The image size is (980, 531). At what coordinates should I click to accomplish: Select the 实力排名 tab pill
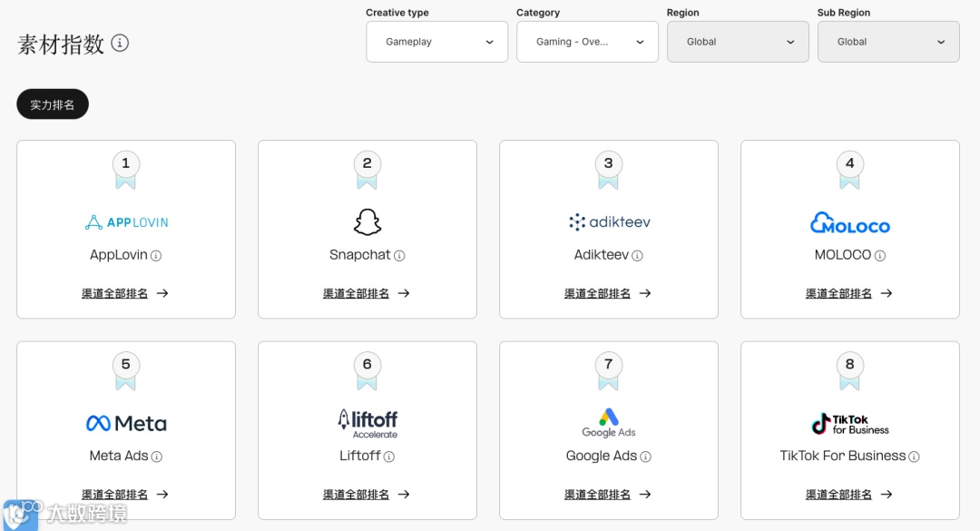coord(53,104)
